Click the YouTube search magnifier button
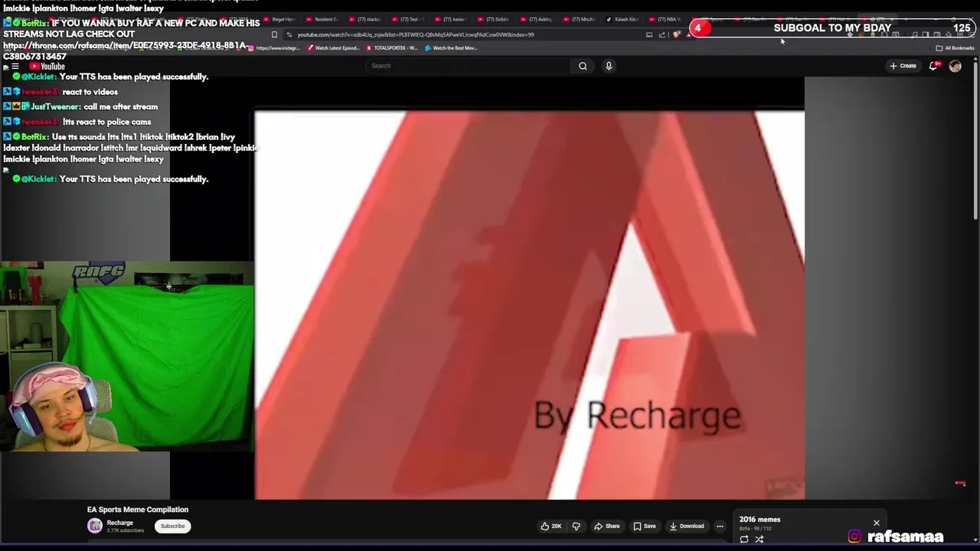980x551 pixels. [x=583, y=66]
